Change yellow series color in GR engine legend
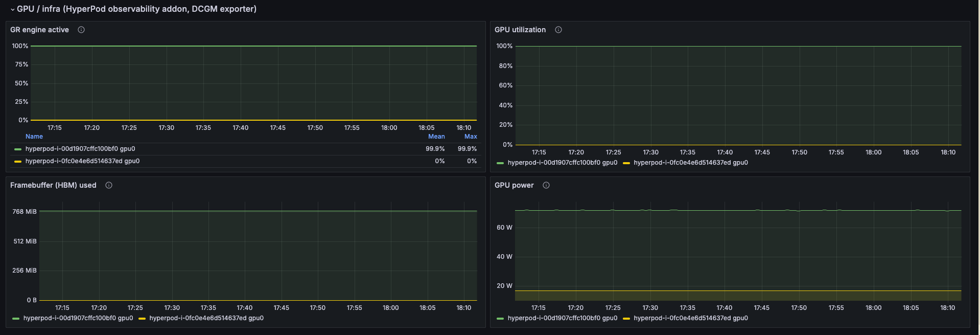The image size is (980, 335). (x=18, y=162)
